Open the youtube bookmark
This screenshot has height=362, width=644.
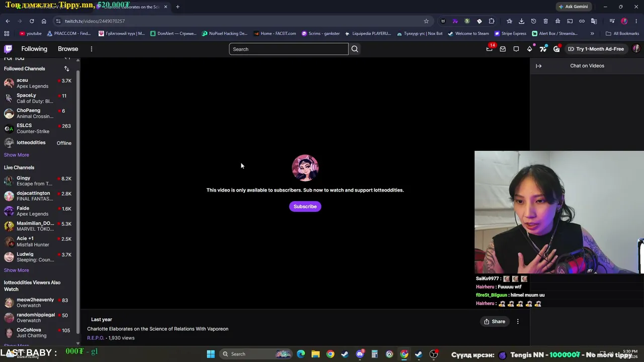(x=31, y=34)
